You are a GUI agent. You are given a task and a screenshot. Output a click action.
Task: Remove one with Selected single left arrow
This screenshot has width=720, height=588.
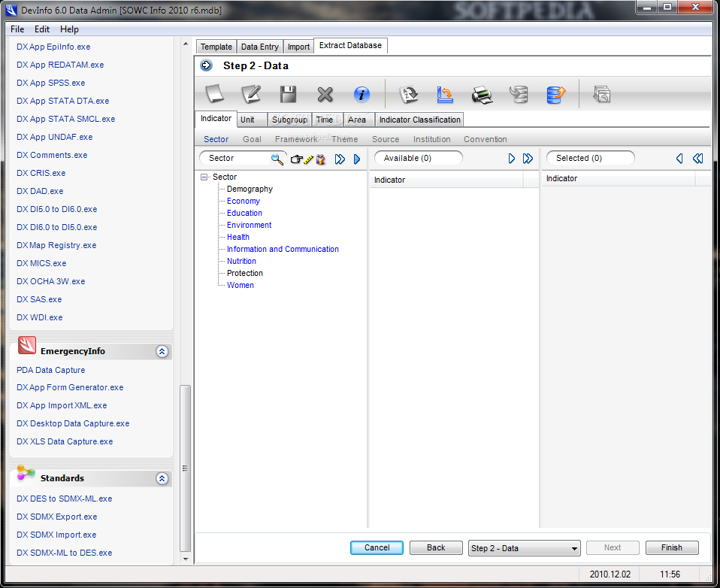point(679,159)
